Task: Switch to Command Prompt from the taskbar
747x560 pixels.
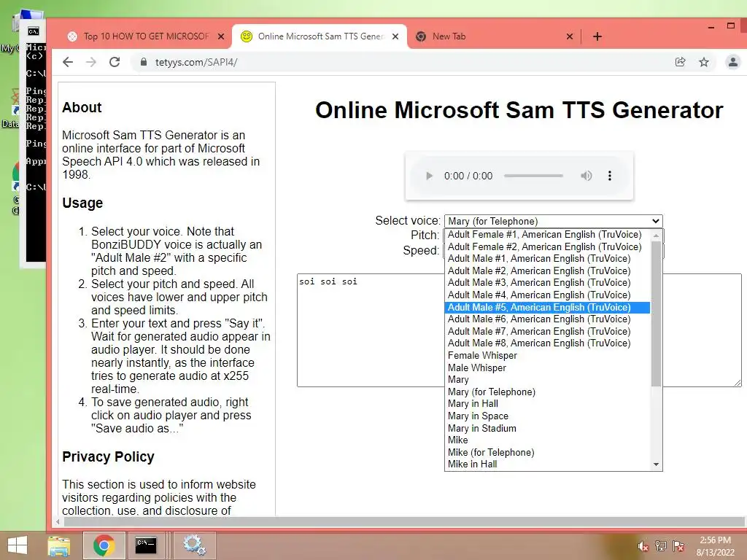Action: (x=146, y=545)
